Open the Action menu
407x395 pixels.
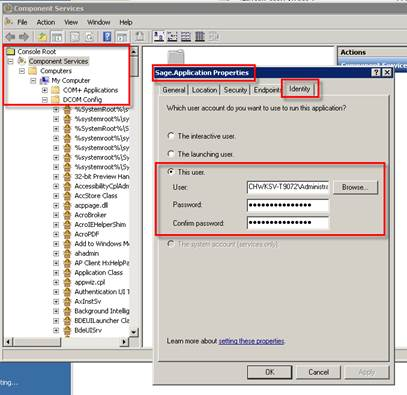click(x=46, y=22)
